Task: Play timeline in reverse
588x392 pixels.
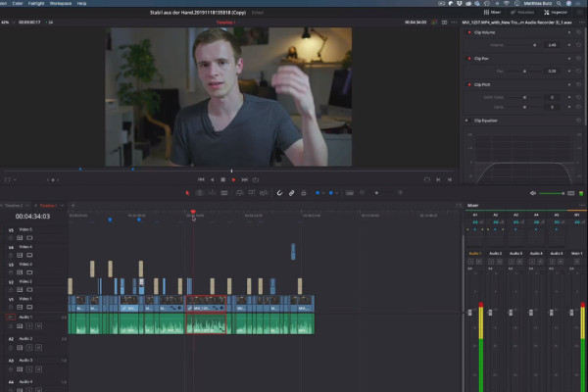Action: coord(213,179)
